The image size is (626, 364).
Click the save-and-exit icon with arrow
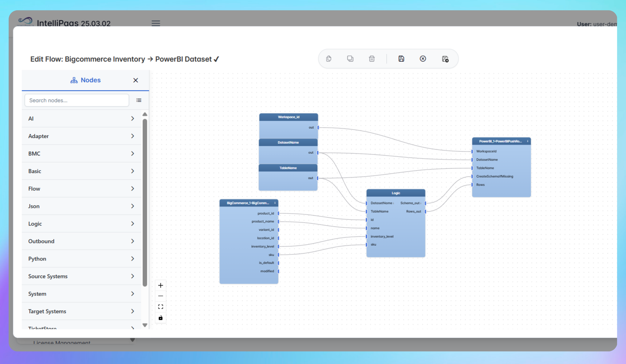(445, 59)
